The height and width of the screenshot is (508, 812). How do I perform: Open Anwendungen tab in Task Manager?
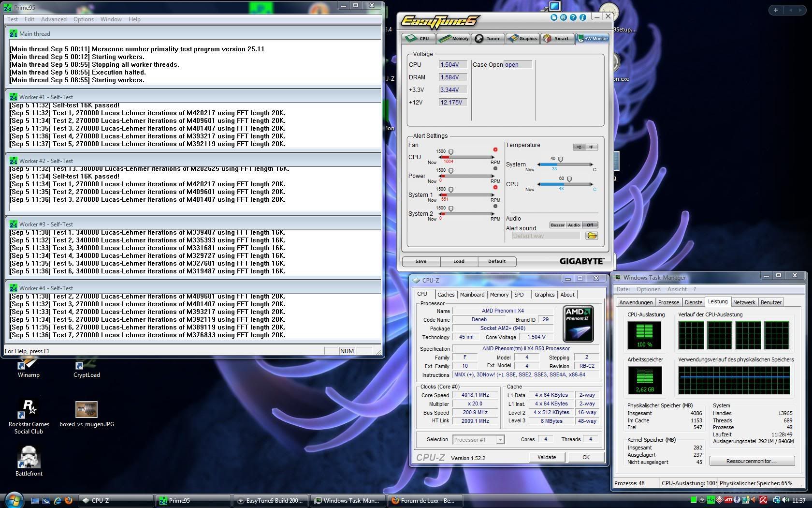click(x=636, y=302)
